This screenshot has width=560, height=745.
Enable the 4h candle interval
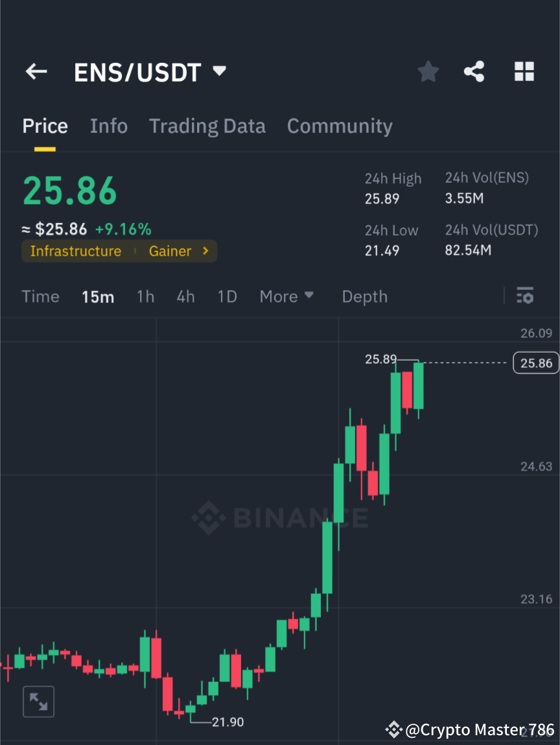click(x=185, y=296)
